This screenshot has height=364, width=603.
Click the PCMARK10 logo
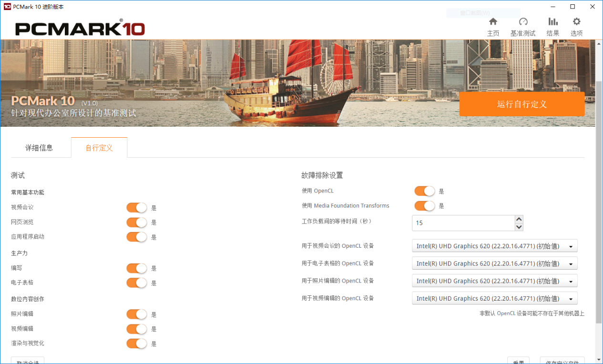pos(80,28)
